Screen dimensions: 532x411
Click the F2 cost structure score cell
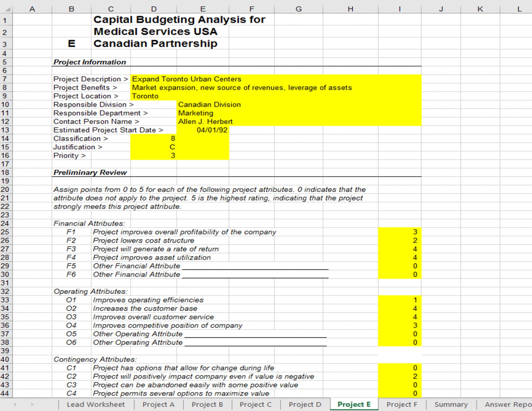coord(400,240)
